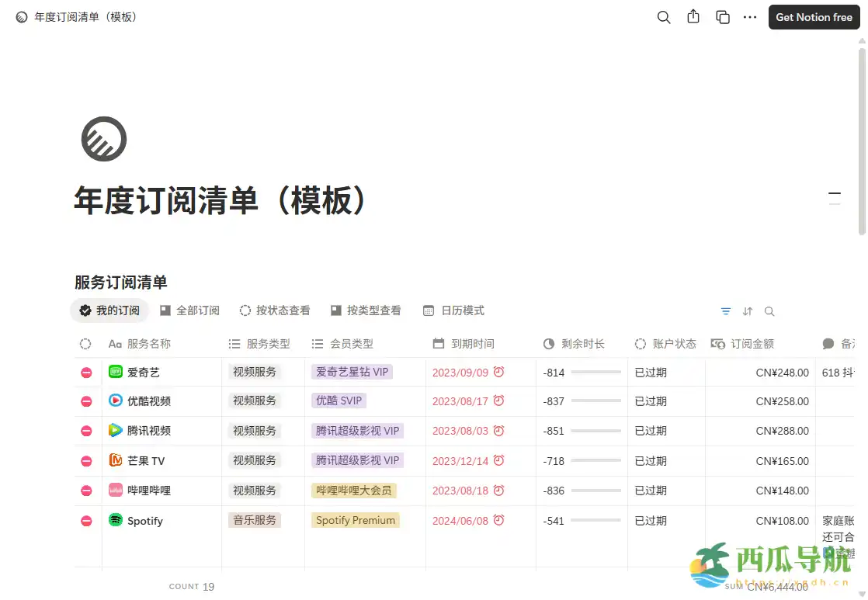Click the database search icon beside sort
The width and height of the screenshot is (868, 600).
769,310
